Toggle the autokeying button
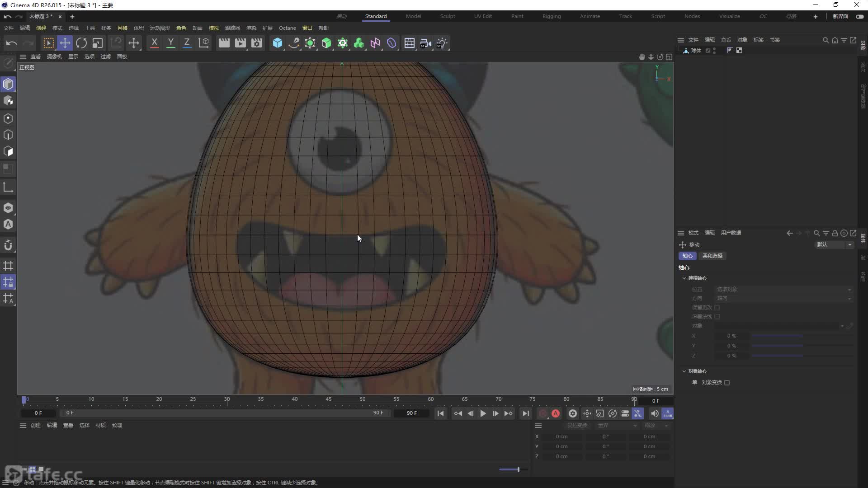Screen dimensions: 868x488 (556, 413)
